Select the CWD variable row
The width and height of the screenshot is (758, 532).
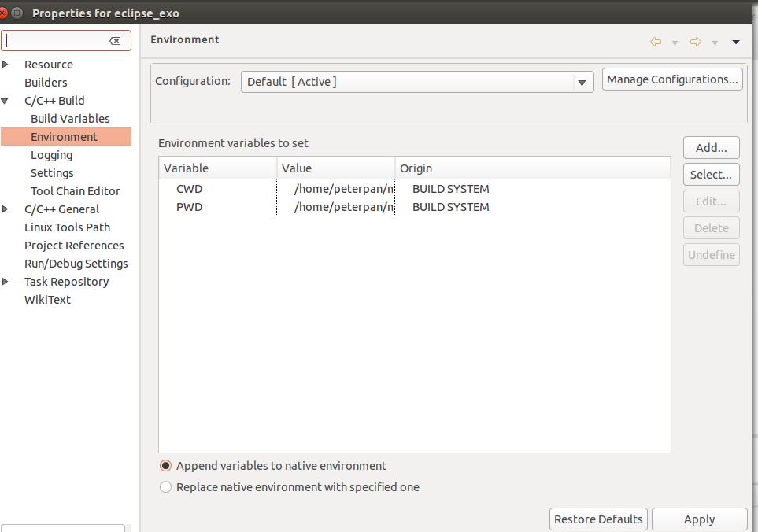(190, 189)
